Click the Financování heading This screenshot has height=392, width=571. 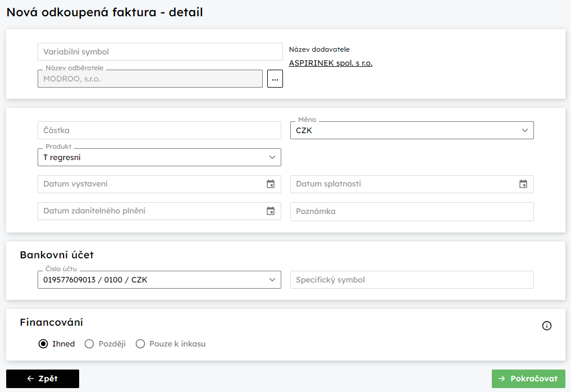[x=51, y=322]
